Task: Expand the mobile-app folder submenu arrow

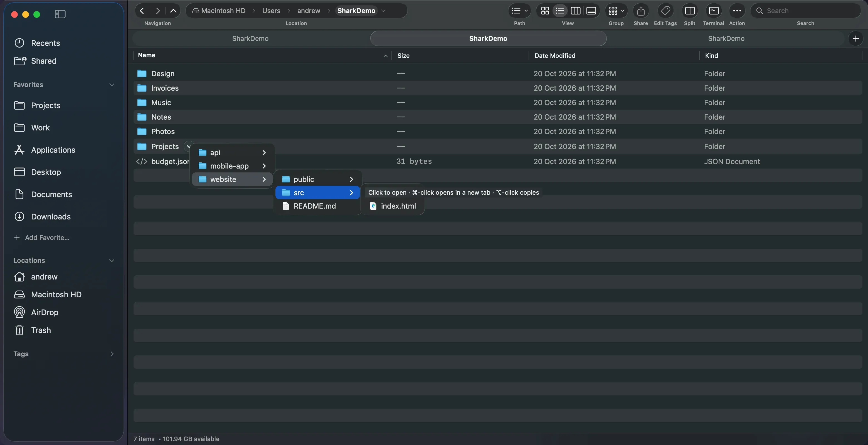Action: click(x=264, y=166)
